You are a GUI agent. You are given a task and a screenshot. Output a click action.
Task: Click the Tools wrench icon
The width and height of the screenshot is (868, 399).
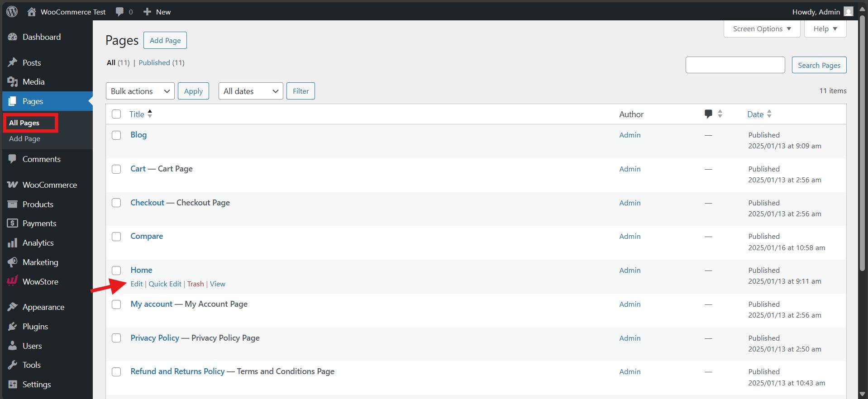[13, 365]
